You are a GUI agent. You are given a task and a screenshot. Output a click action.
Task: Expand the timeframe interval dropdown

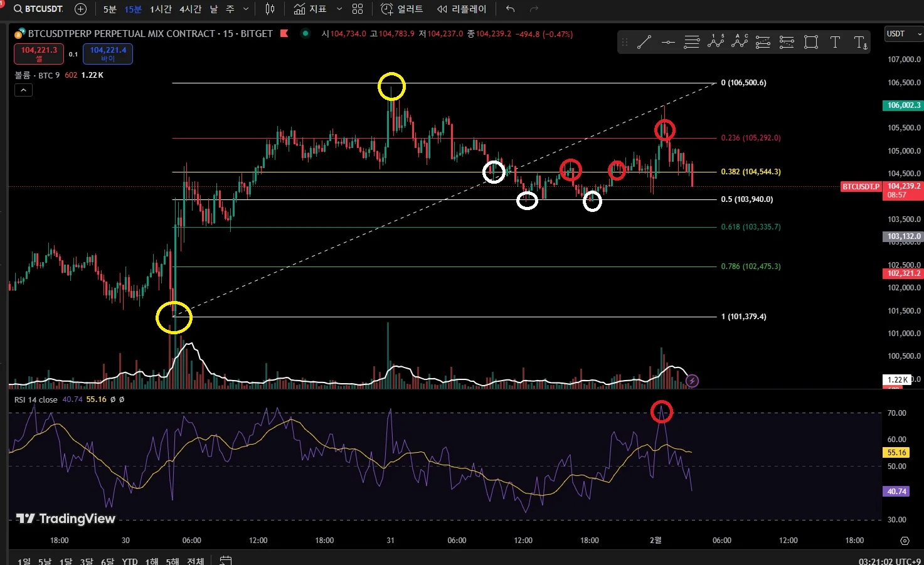pyautogui.click(x=245, y=9)
